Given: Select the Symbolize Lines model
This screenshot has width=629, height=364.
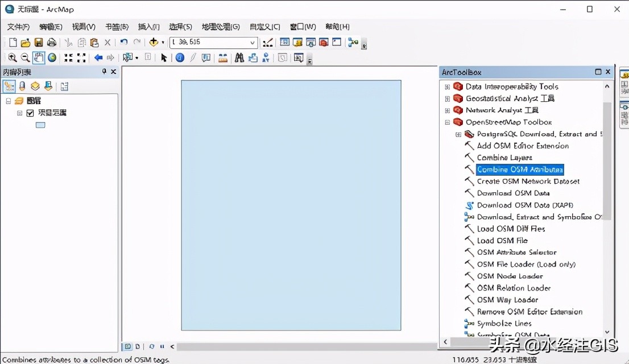Looking at the screenshot, I should [504, 324].
